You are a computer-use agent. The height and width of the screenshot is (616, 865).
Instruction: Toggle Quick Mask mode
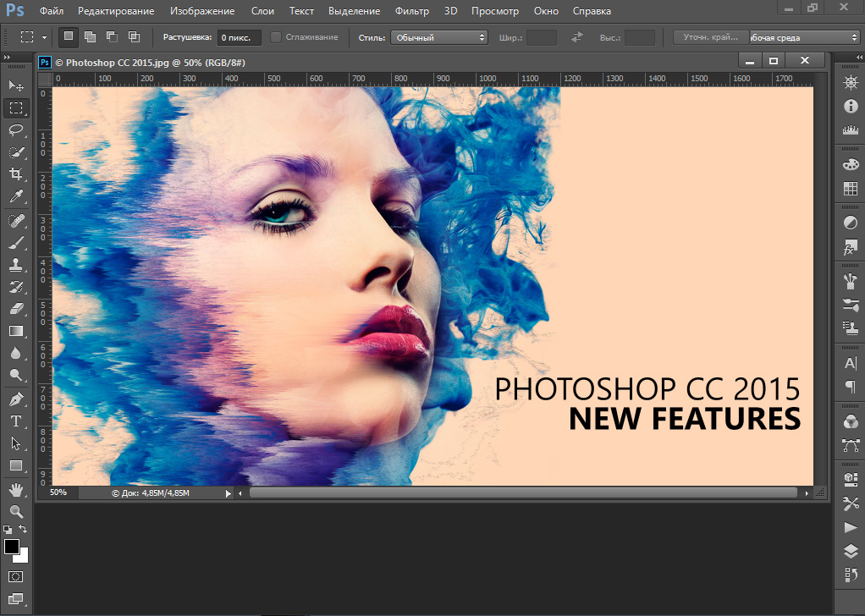pos(16,577)
